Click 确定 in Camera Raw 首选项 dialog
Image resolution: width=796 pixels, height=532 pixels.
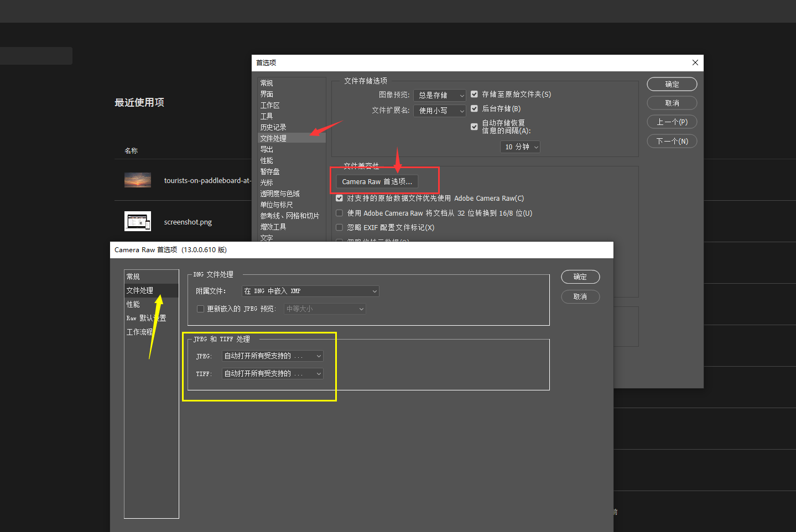click(580, 277)
